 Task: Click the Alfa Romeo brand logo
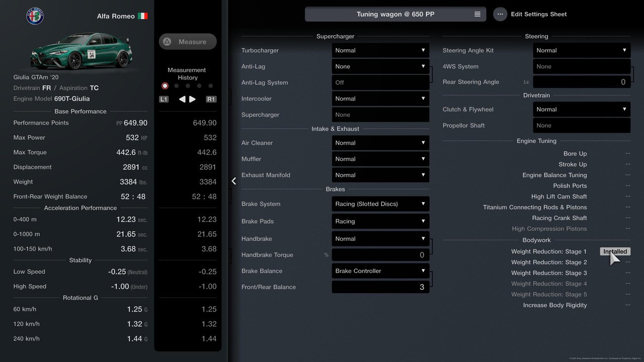click(x=35, y=16)
